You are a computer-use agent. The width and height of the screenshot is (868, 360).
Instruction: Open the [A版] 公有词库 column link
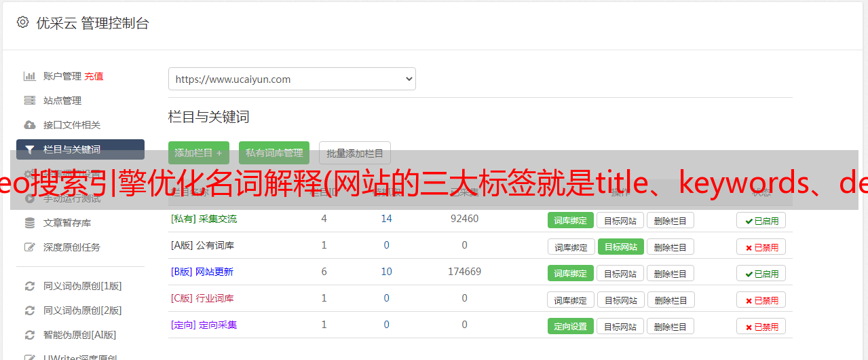[x=202, y=245]
